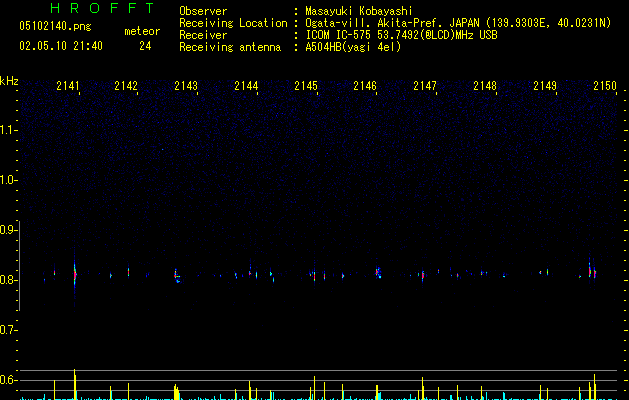Click the 2148 time axis marker
This screenshot has height=400, width=629.
point(485,86)
